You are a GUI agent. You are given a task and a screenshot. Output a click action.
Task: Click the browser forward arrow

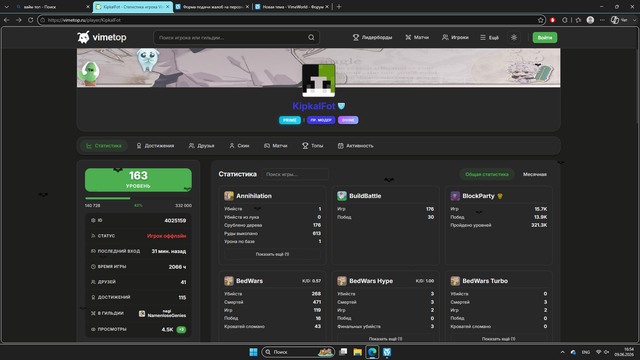click(x=19, y=20)
